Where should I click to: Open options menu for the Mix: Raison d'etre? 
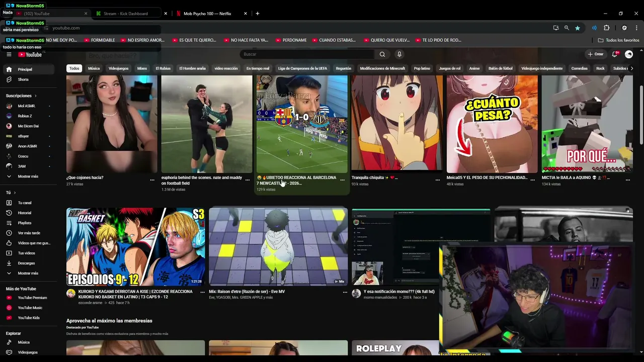(x=345, y=292)
